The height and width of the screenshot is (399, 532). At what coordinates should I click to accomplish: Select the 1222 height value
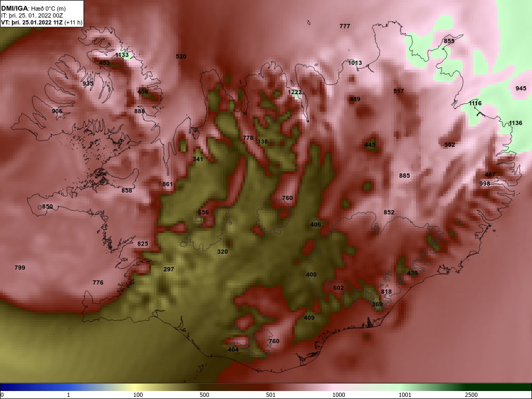coord(295,92)
